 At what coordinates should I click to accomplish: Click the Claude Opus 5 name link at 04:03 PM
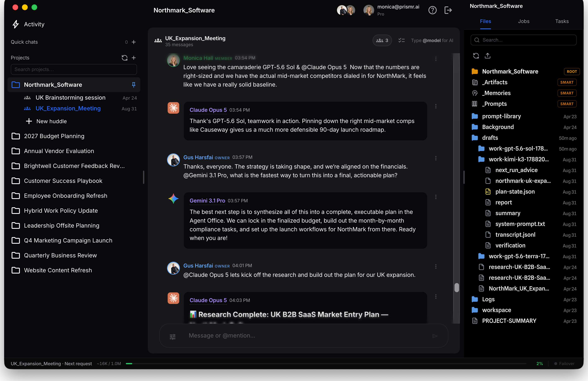(x=208, y=300)
